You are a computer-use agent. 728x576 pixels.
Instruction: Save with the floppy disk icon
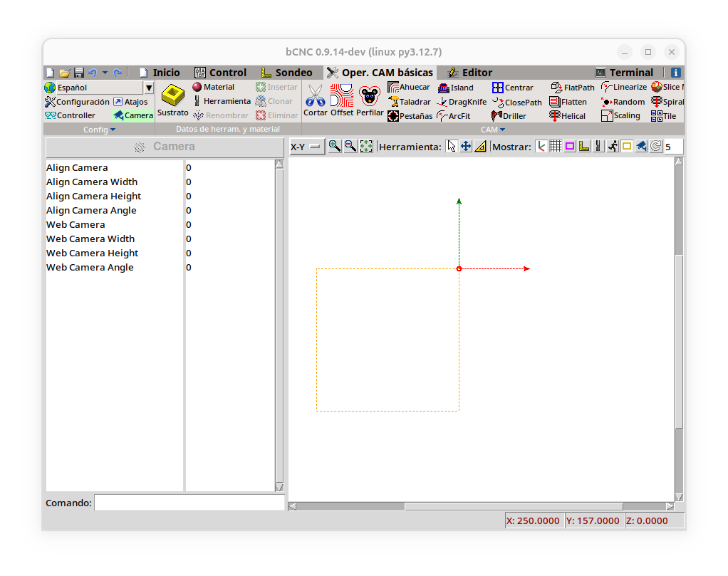(79, 73)
